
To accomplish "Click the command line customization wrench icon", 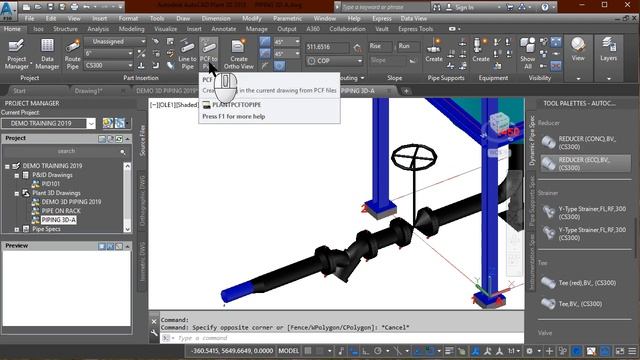I will (x=154, y=334).
